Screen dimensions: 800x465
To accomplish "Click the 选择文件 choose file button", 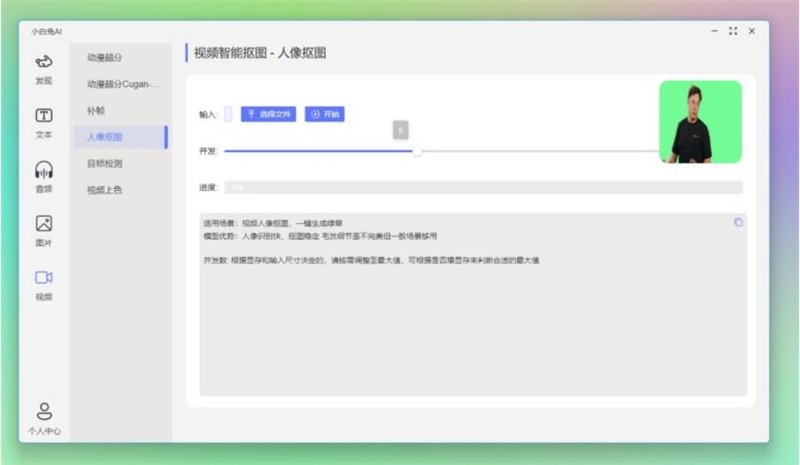I will [268, 114].
